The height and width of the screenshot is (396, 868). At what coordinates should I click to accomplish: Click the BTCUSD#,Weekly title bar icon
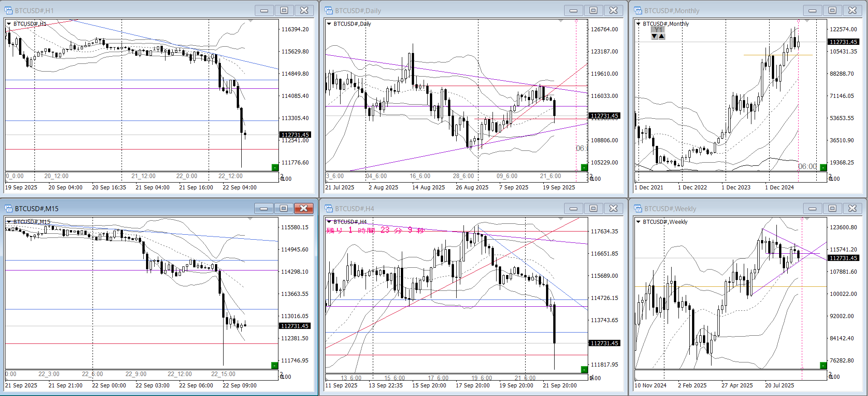[x=638, y=208]
